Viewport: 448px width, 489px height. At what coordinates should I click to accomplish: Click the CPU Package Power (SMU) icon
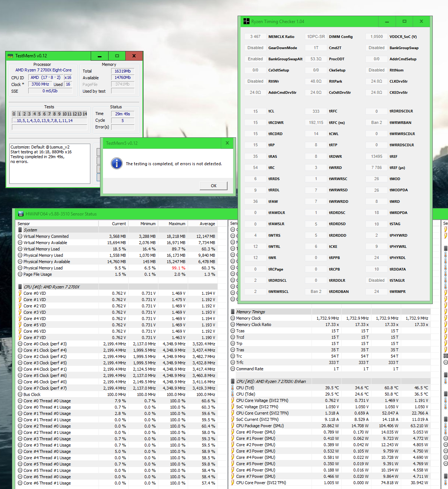coord(233,426)
